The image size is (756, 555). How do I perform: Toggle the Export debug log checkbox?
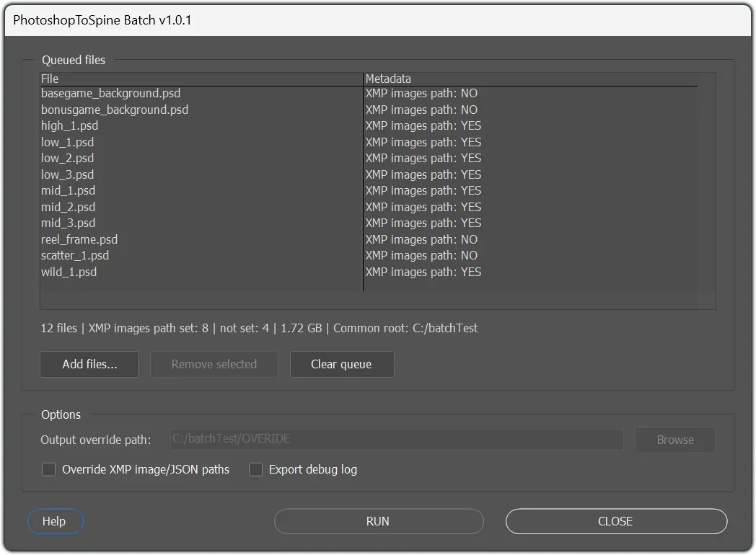tap(255, 470)
